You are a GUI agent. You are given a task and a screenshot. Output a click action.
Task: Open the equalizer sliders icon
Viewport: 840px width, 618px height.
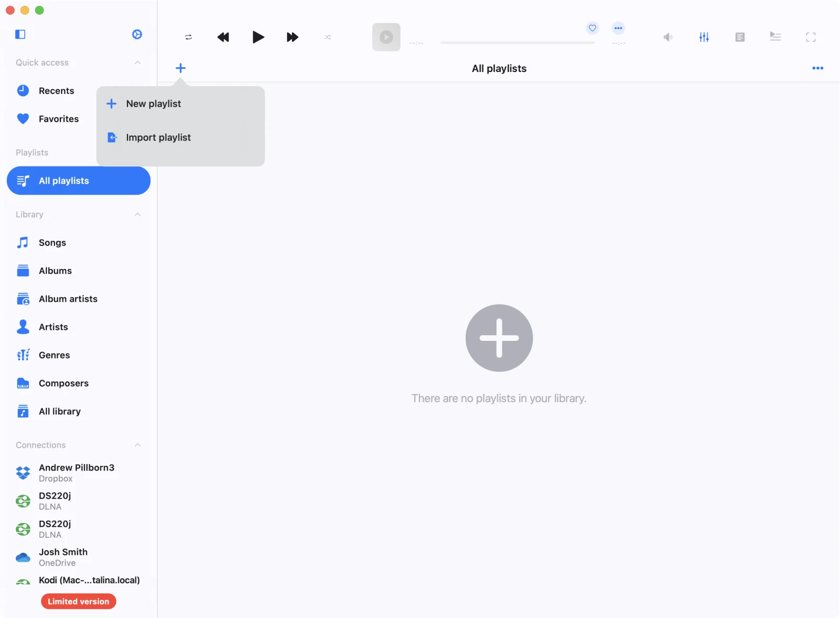click(704, 37)
